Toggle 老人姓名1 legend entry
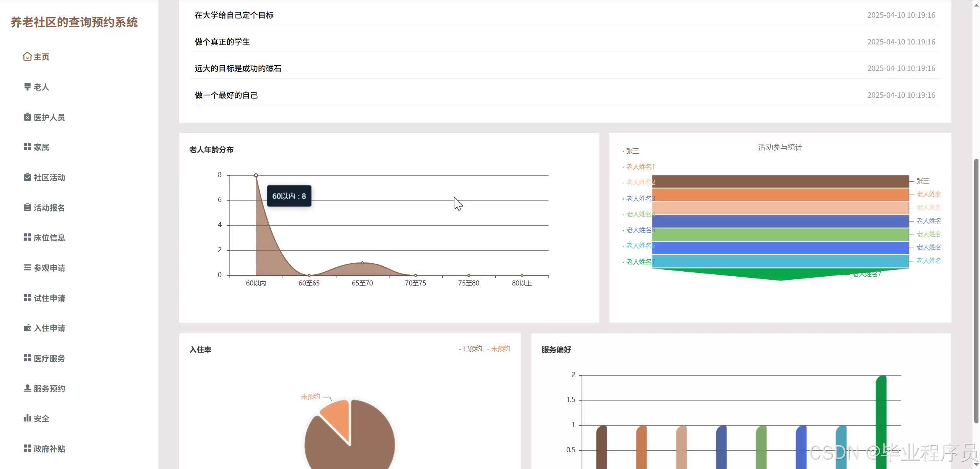Image resolution: width=980 pixels, height=469 pixels. [x=640, y=167]
